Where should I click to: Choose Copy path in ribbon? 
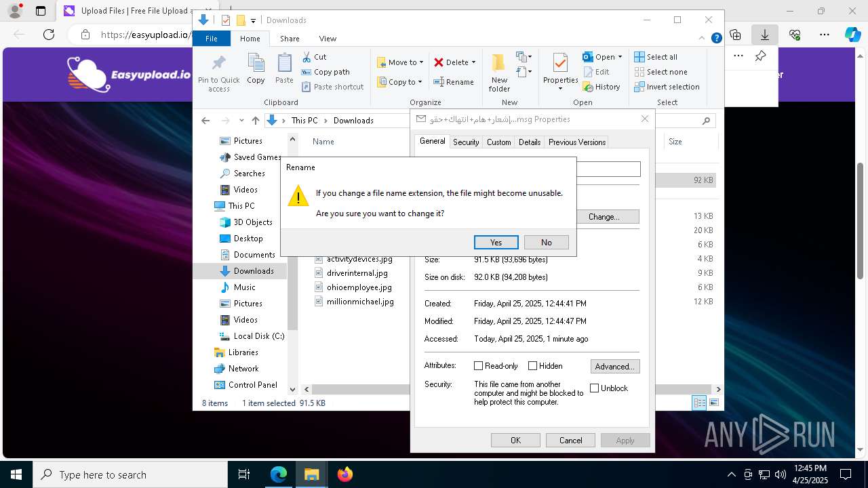coord(325,72)
